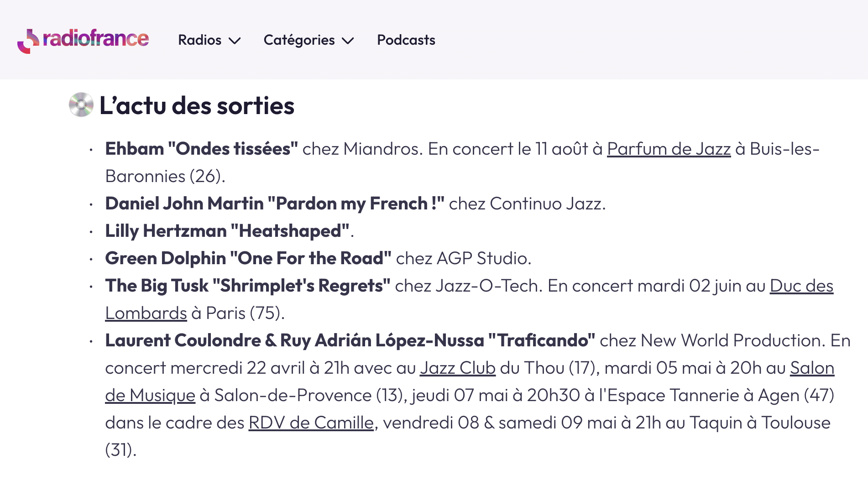Click the Ehbam "Ondes tissées" title

[201, 149]
